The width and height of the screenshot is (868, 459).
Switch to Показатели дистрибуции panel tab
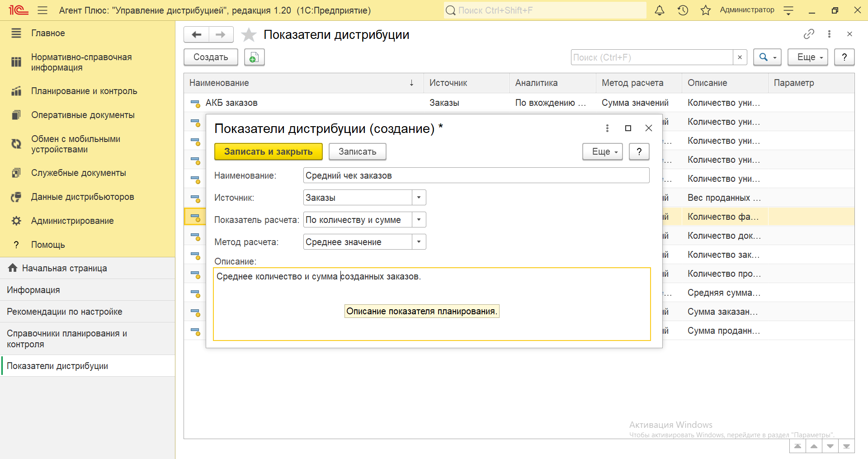point(87,366)
